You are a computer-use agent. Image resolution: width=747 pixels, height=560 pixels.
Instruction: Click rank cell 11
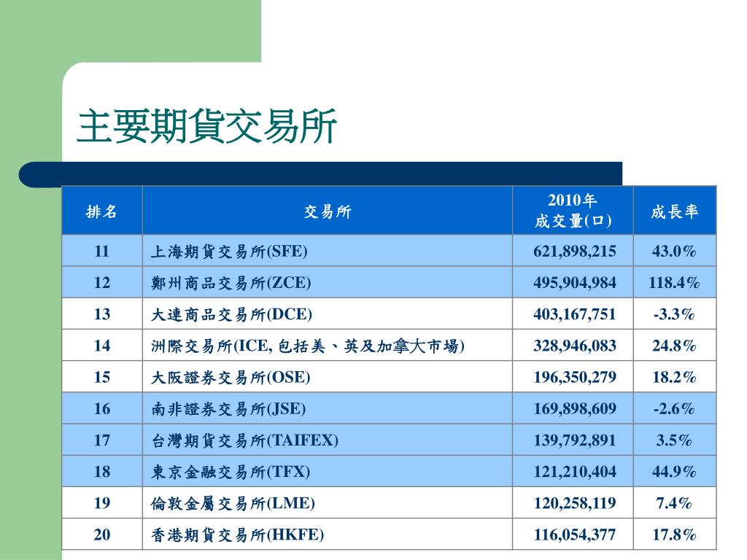pyautogui.click(x=102, y=251)
